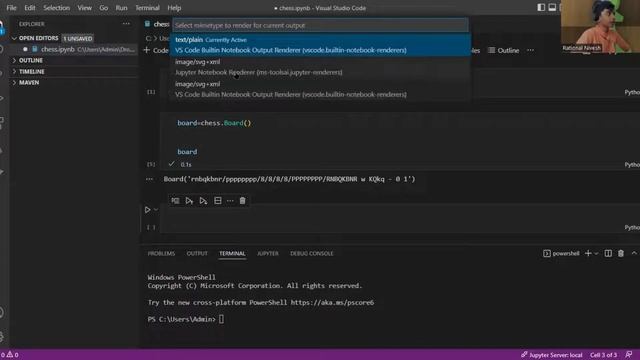Expand the MAVEN section

click(x=29, y=82)
